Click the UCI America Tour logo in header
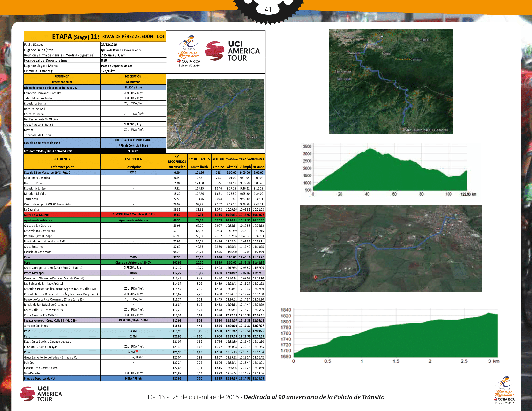The image size is (532, 411). (x=233, y=51)
